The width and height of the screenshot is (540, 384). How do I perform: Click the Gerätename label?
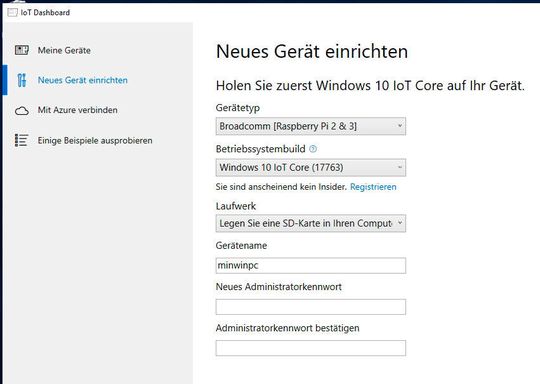click(x=241, y=246)
